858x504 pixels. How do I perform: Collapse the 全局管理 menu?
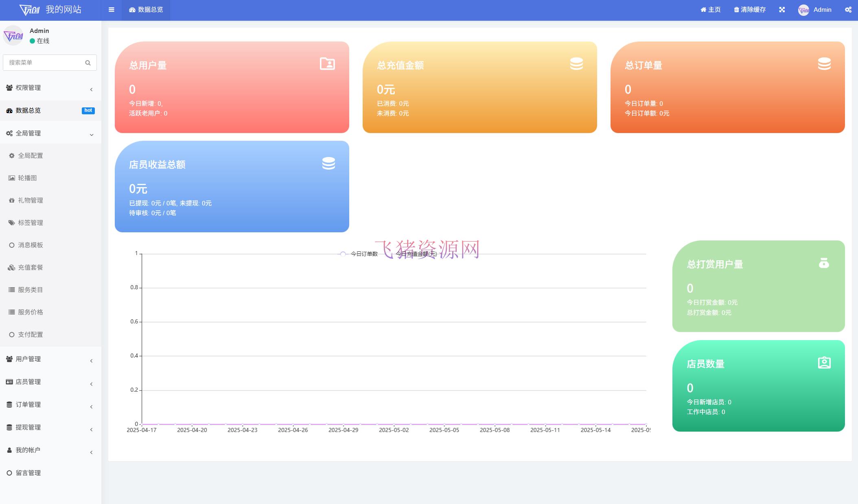(28, 133)
